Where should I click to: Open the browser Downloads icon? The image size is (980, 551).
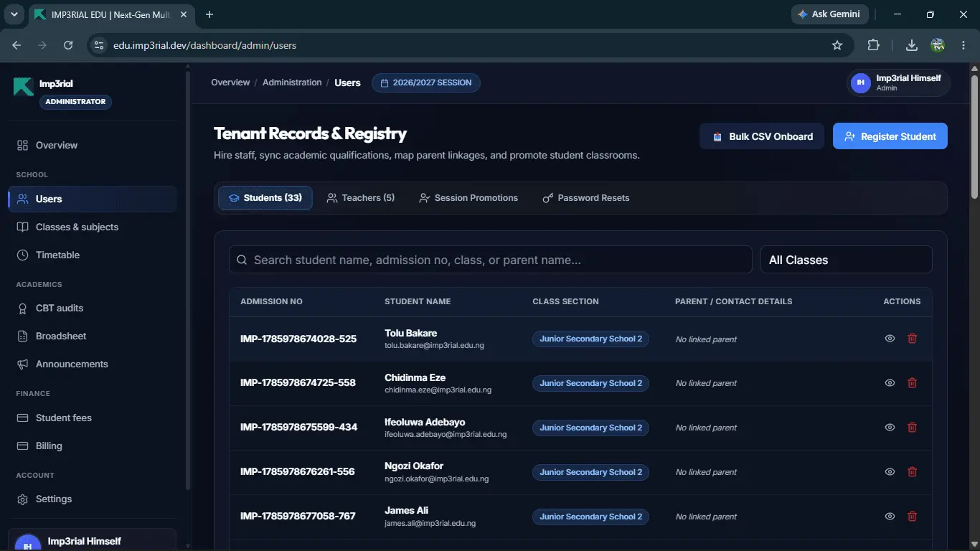click(x=912, y=45)
